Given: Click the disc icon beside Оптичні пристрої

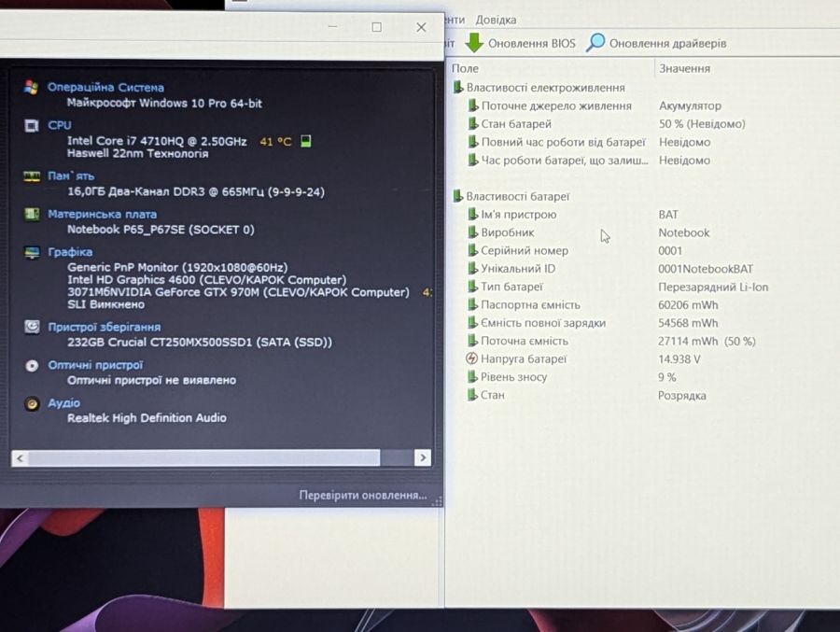Looking at the screenshot, I should 32,366.
